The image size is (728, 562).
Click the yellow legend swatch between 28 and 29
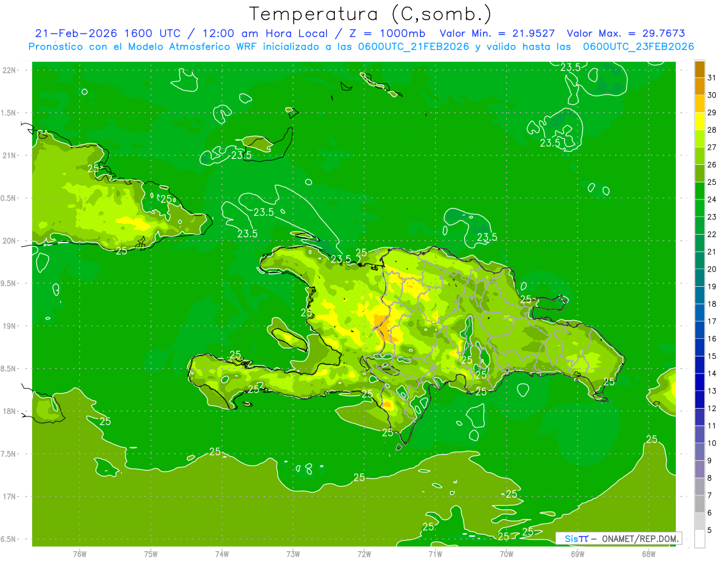coord(699,121)
